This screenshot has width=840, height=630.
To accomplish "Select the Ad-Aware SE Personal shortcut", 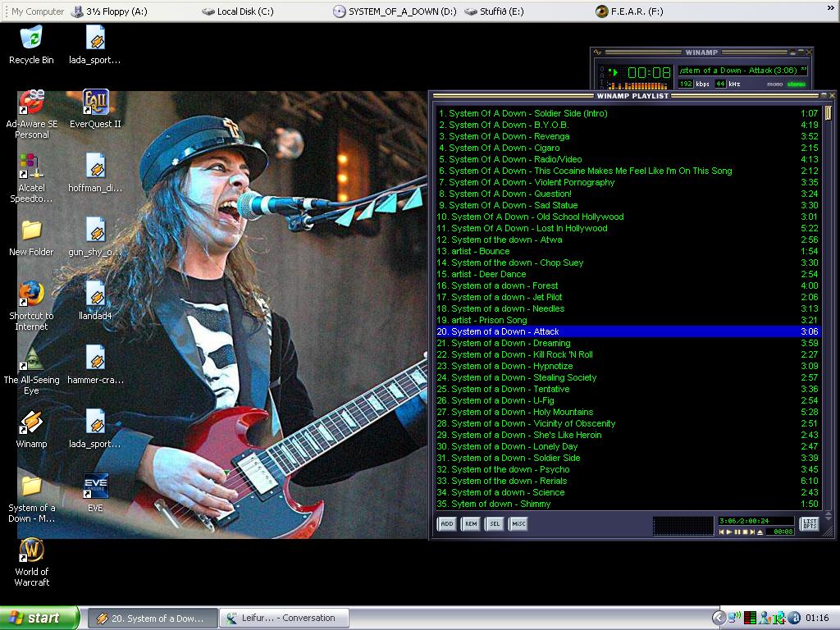I will tap(32, 114).
